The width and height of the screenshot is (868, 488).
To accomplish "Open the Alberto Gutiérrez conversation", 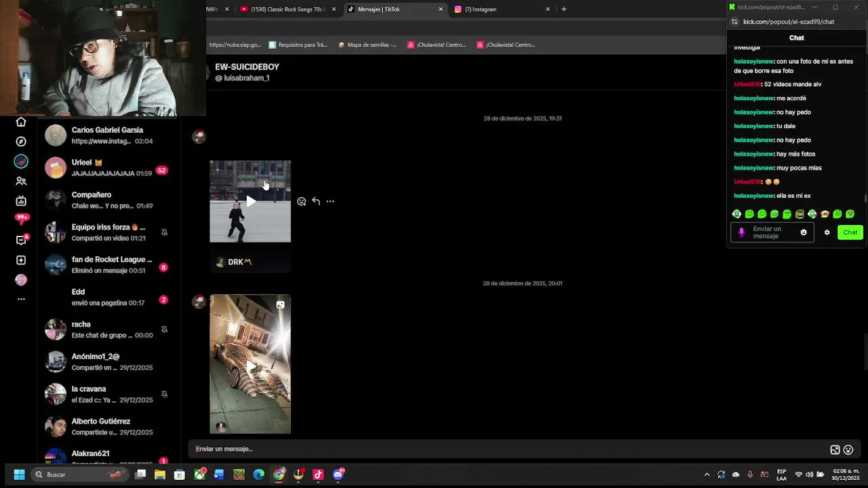I will point(107,427).
